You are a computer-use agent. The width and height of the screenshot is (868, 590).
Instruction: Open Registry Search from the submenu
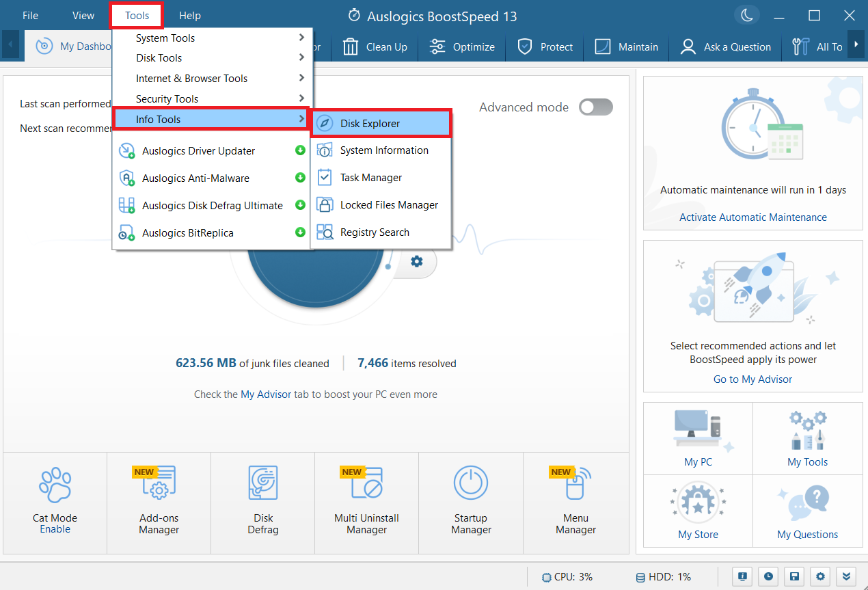point(381,232)
